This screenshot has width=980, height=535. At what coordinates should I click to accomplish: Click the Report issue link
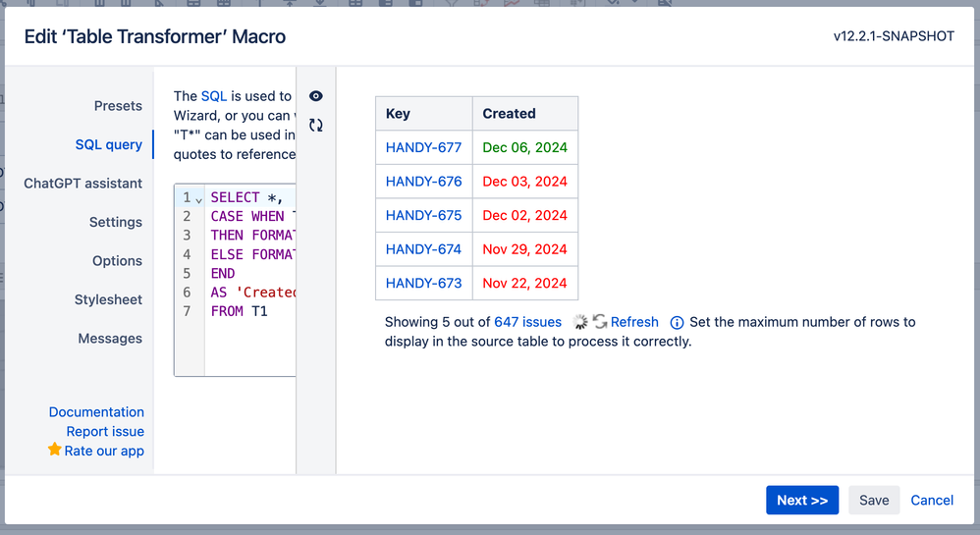coord(105,431)
